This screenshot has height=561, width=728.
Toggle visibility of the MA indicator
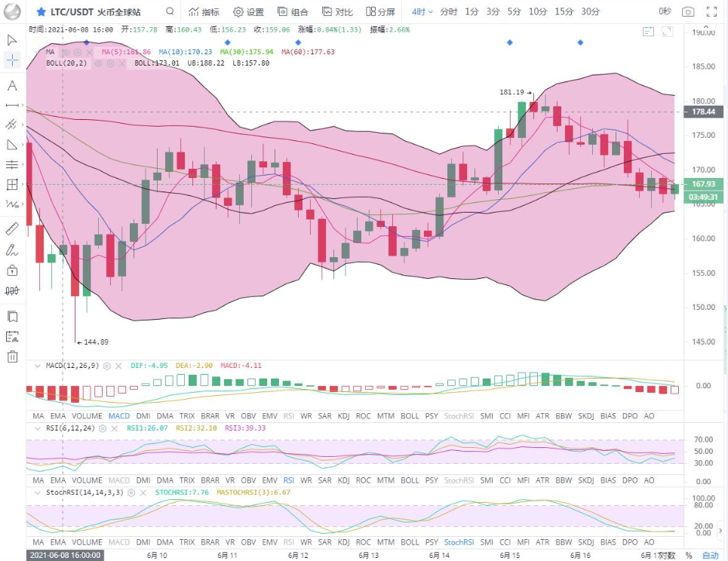(x=66, y=52)
